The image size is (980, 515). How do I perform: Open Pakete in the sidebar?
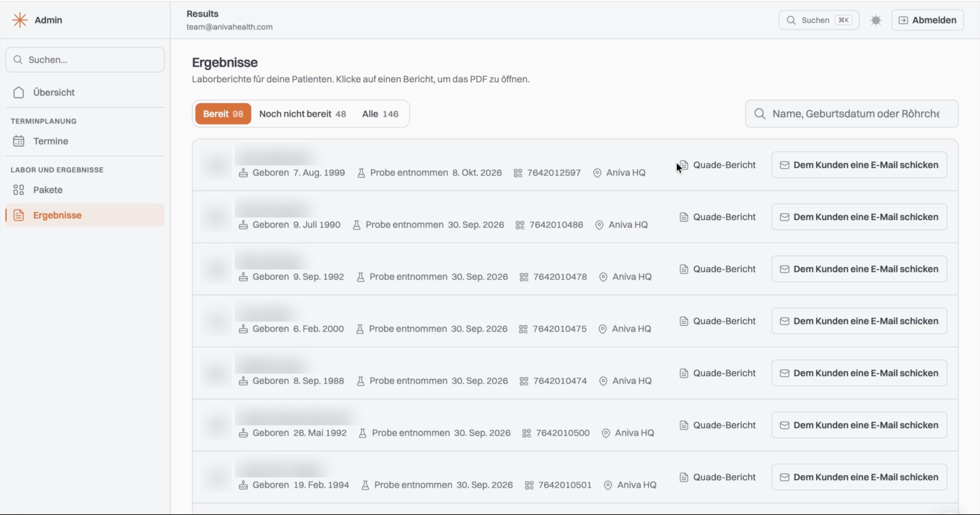point(85,190)
